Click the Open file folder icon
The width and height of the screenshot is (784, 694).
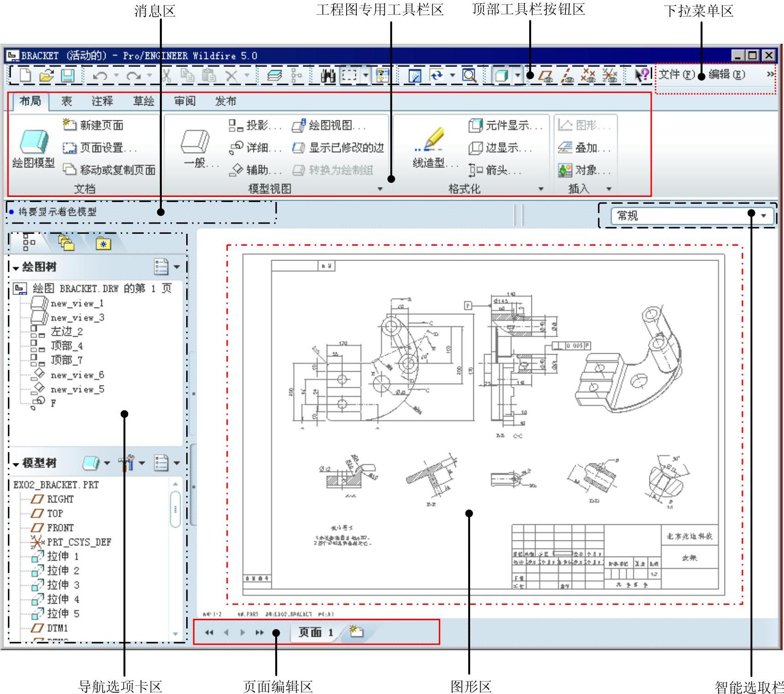tap(47, 75)
